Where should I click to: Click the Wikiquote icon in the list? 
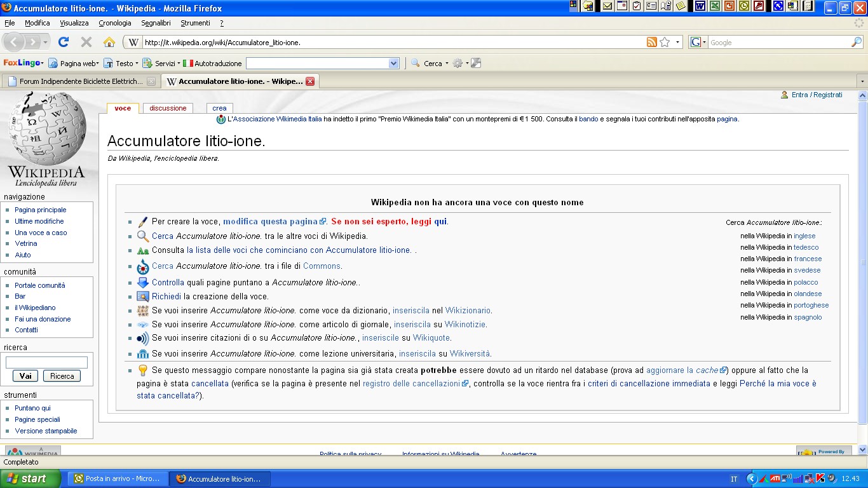pos(143,338)
